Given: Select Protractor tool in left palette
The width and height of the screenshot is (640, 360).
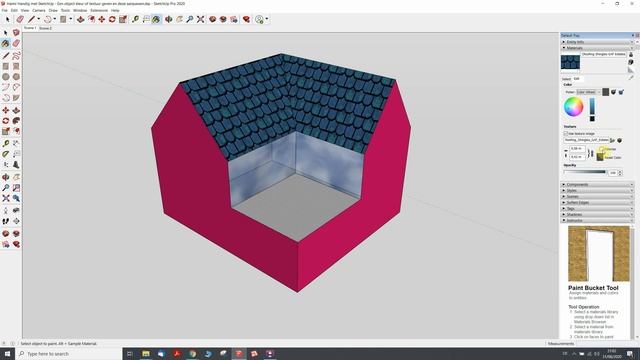Looking at the screenshot, I should 6,154.
